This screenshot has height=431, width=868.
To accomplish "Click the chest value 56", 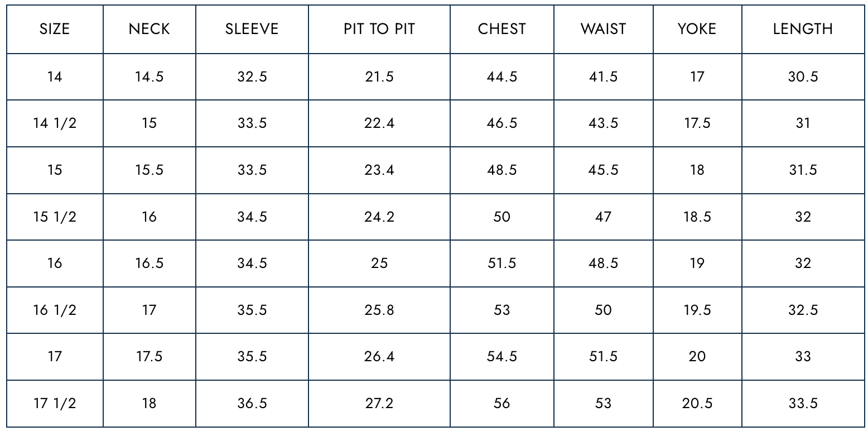I will (501, 403).
